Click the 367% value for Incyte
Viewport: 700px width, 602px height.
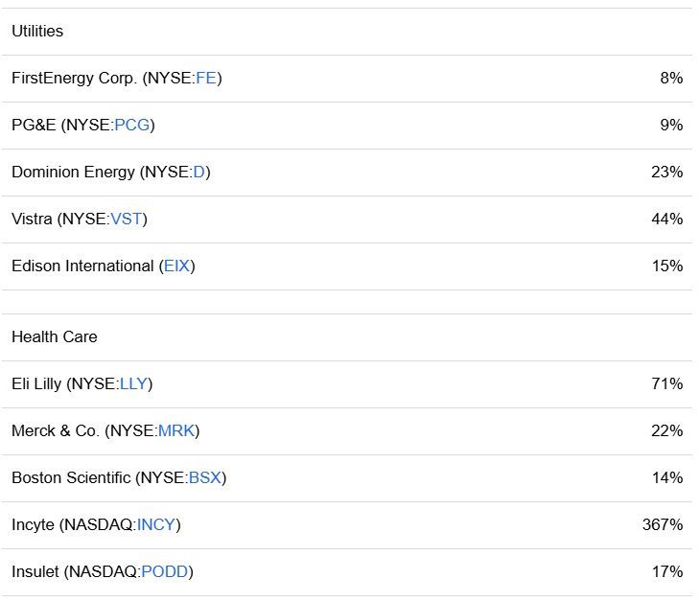[663, 525]
